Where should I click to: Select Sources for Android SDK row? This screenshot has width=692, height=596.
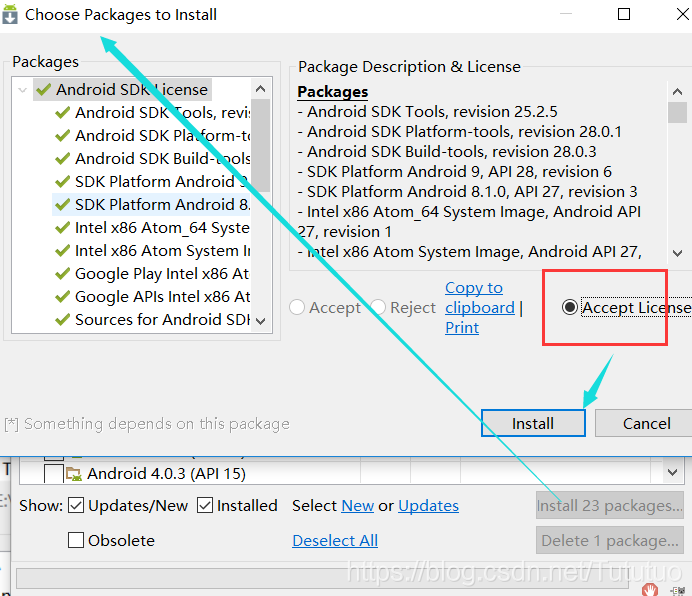pyautogui.click(x=152, y=320)
